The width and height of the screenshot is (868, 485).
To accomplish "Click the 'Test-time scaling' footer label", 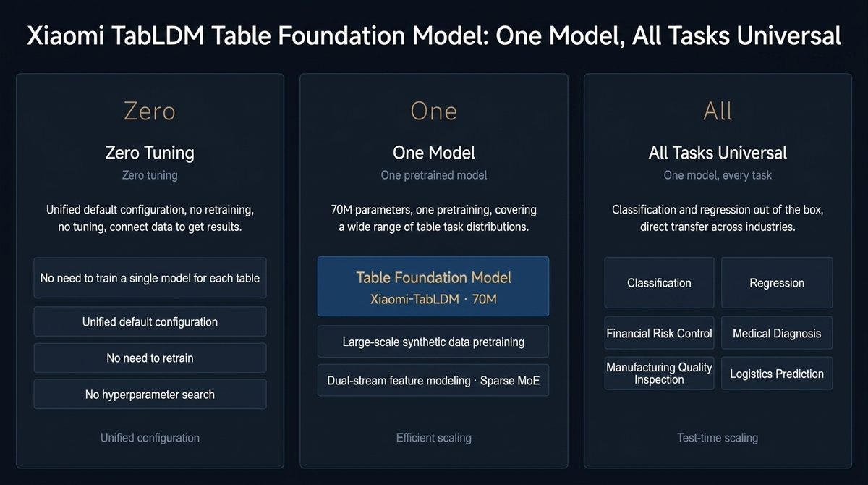I will [x=718, y=438].
